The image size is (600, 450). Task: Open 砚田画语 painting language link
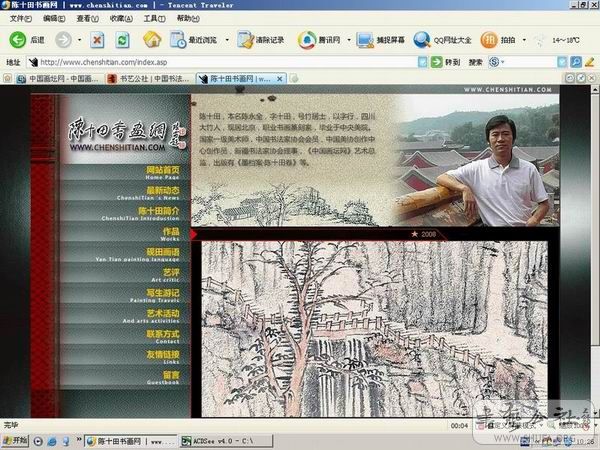coord(137,254)
